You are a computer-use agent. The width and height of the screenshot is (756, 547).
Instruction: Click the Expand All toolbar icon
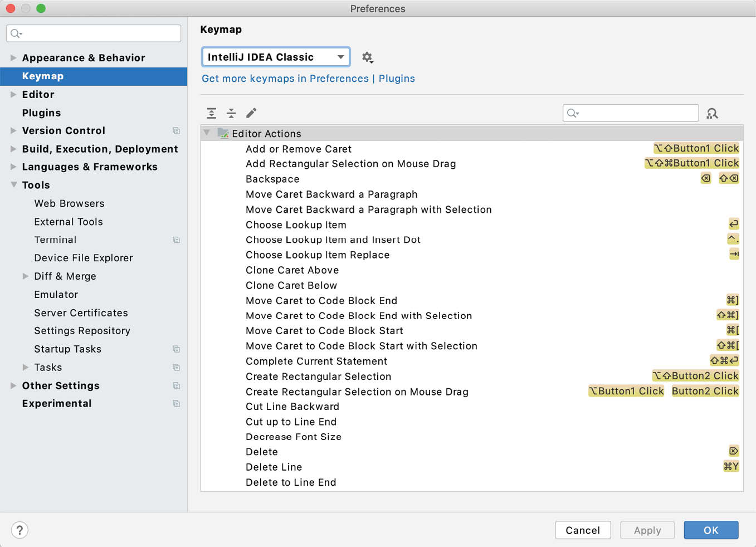(212, 113)
